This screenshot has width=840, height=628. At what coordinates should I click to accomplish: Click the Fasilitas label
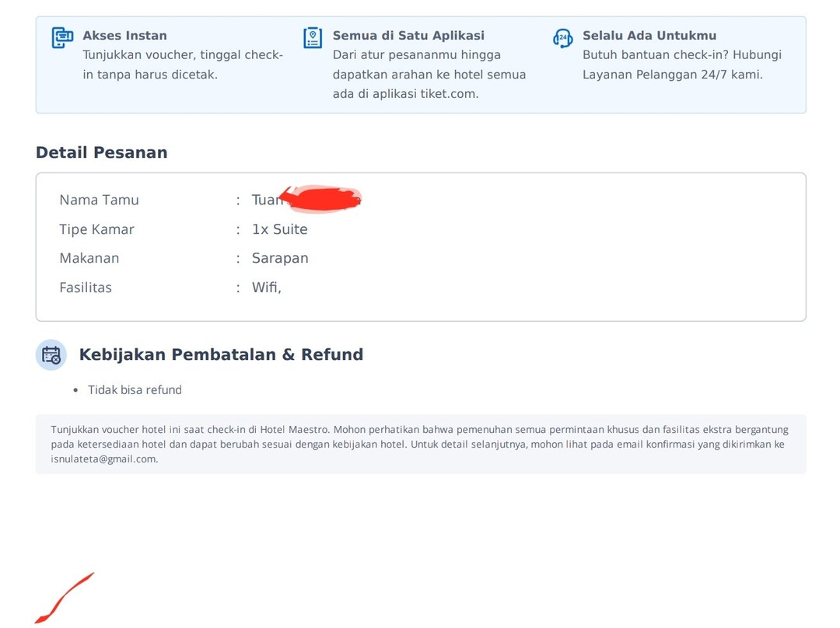(x=86, y=288)
